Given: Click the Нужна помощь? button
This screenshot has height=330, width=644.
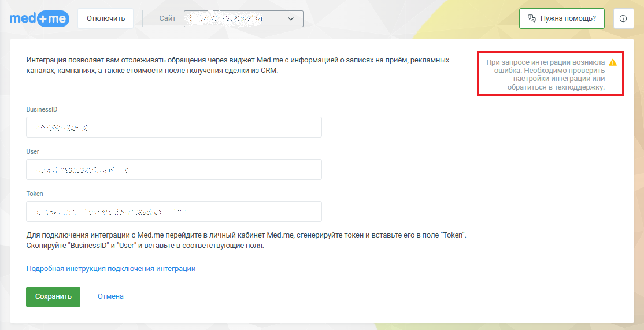Looking at the screenshot, I should tap(561, 18).
